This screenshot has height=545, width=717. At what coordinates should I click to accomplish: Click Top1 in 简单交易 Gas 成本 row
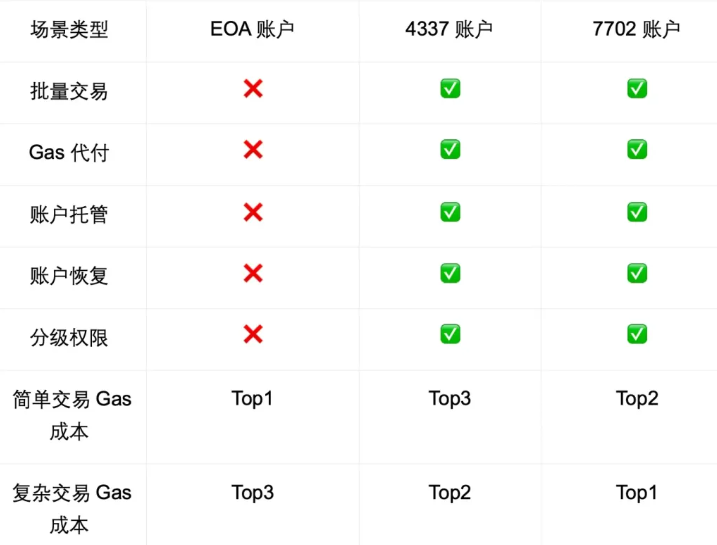(x=252, y=399)
